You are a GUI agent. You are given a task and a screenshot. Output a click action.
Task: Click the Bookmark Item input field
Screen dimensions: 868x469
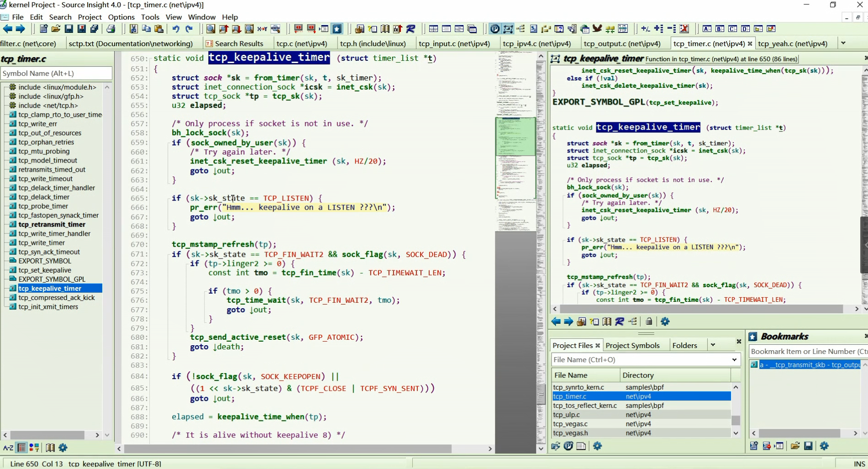(808, 351)
